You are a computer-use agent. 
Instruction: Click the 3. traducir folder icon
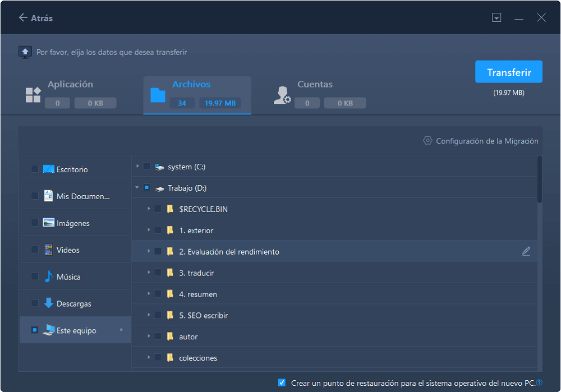pos(171,273)
